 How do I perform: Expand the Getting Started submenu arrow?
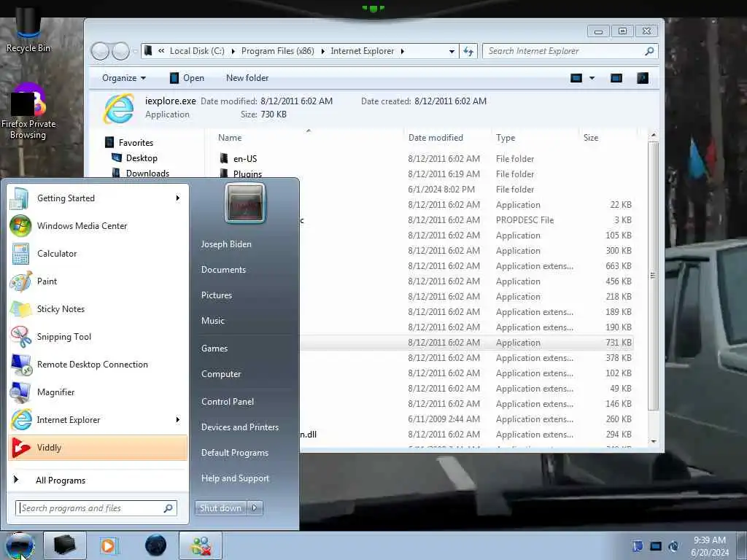(178, 198)
